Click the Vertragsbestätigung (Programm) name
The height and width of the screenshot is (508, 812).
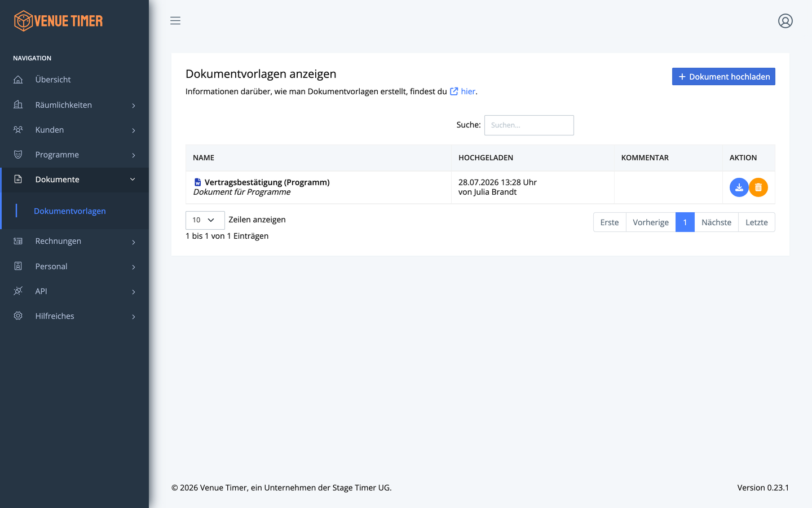(x=267, y=182)
